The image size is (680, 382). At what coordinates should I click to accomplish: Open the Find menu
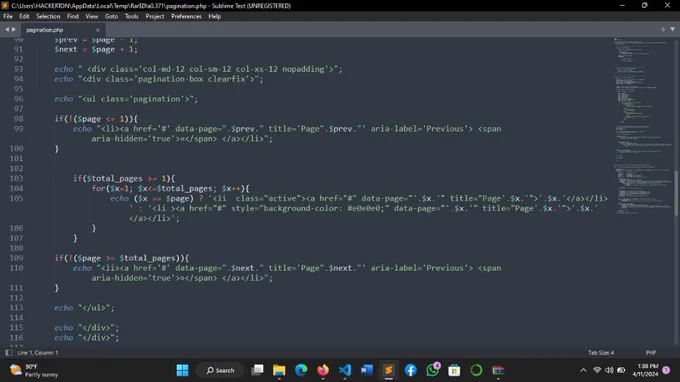[73, 16]
